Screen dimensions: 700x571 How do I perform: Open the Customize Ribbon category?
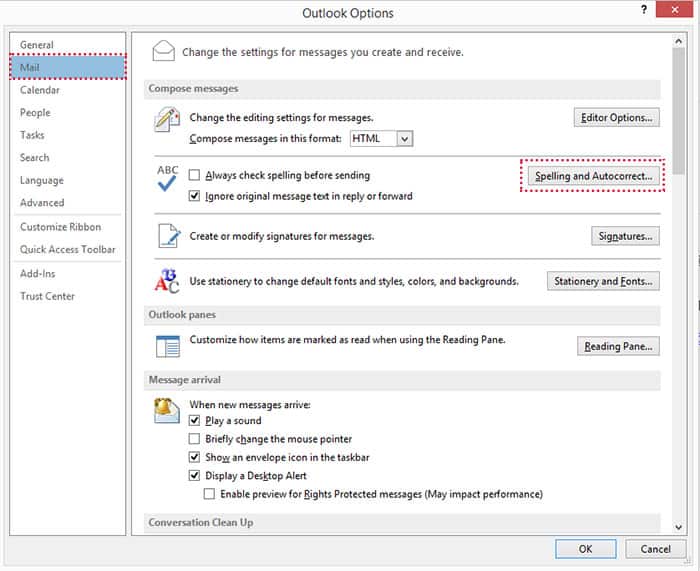click(x=68, y=227)
